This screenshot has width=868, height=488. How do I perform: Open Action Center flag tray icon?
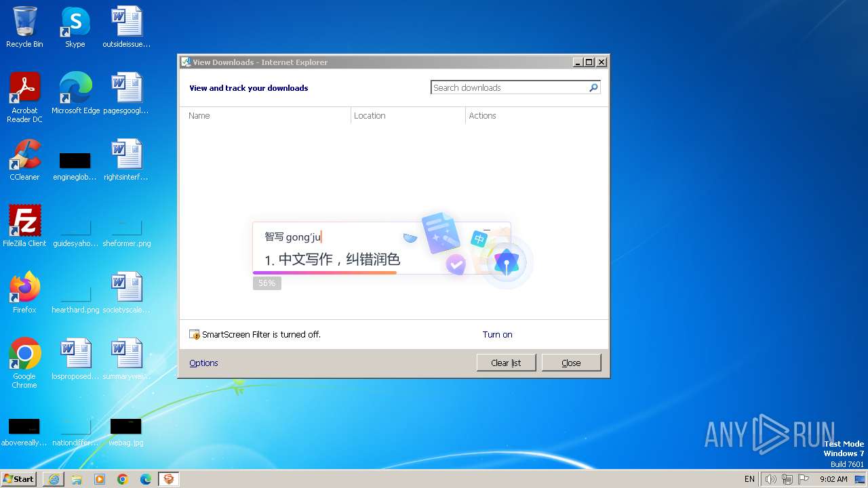[x=804, y=479]
